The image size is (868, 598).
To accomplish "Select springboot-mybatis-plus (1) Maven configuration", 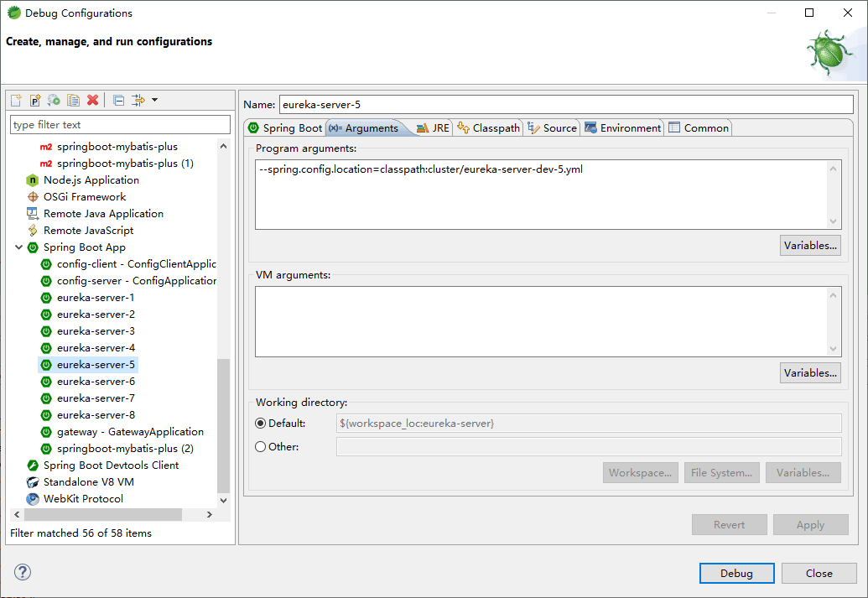I will 117,164.
